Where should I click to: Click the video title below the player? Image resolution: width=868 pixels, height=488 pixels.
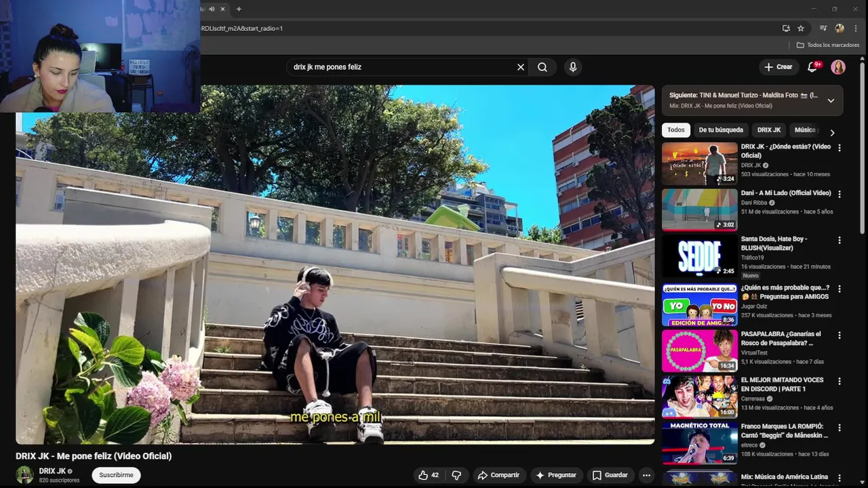94,456
